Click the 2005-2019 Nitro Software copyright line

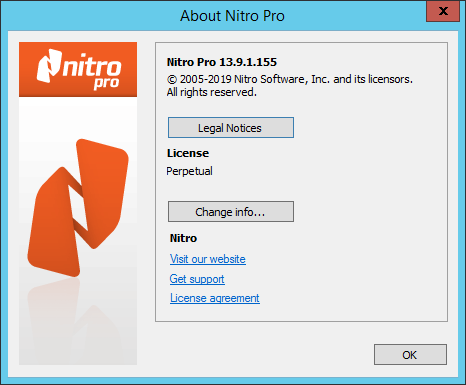click(290, 79)
